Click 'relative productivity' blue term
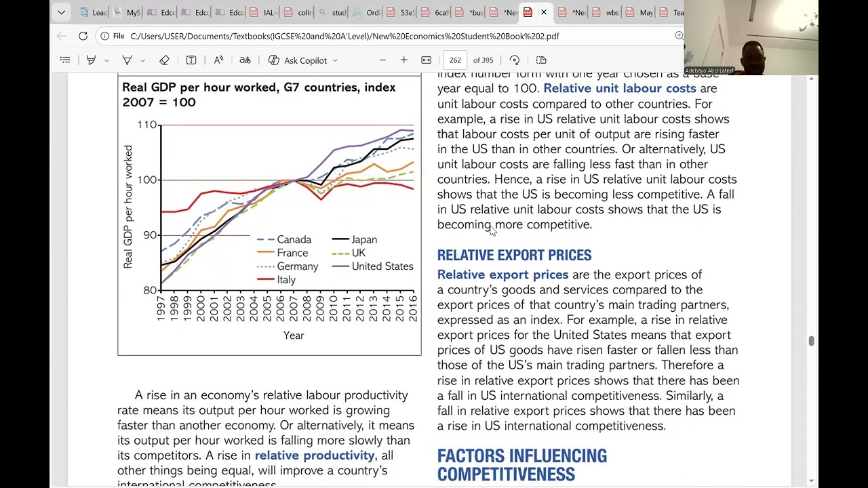This screenshot has width=868, height=488. tap(314, 455)
